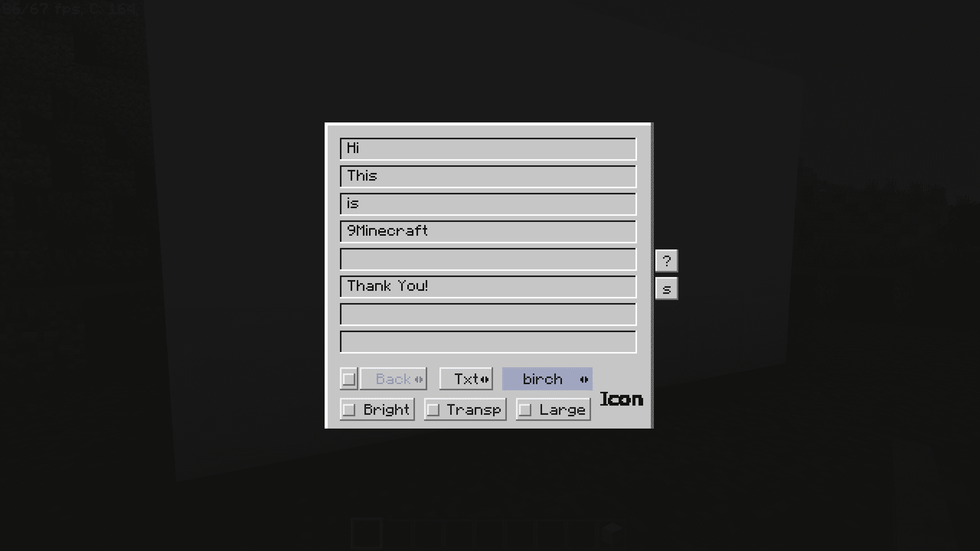Click the 9Minecraft text input field
The image size is (980, 551).
click(x=486, y=231)
